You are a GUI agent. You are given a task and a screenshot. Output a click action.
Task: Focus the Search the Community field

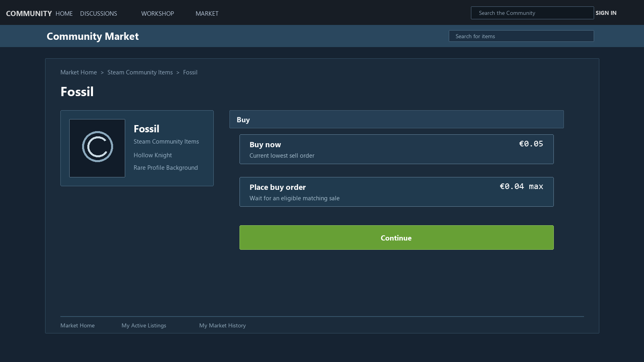coord(532,13)
